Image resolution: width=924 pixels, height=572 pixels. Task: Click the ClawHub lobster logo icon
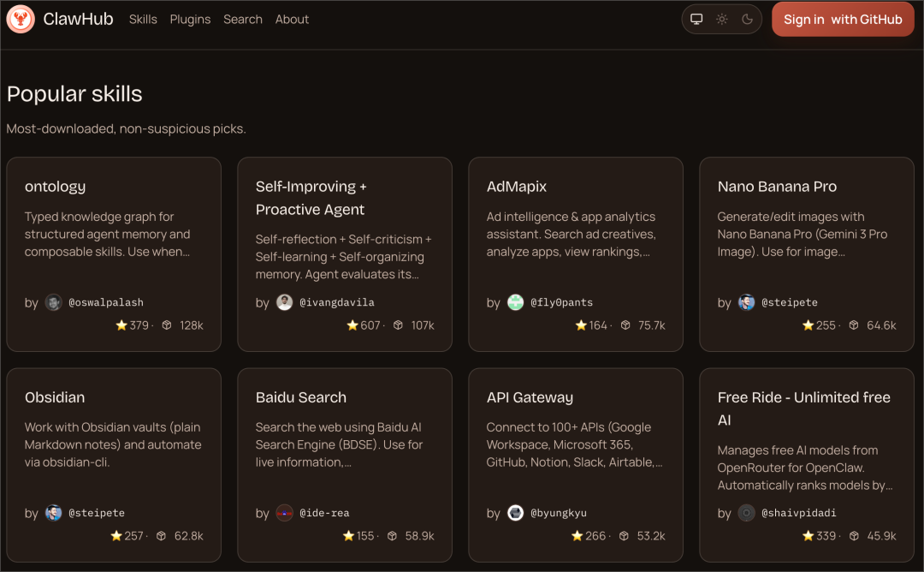click(x=21, y=19)
